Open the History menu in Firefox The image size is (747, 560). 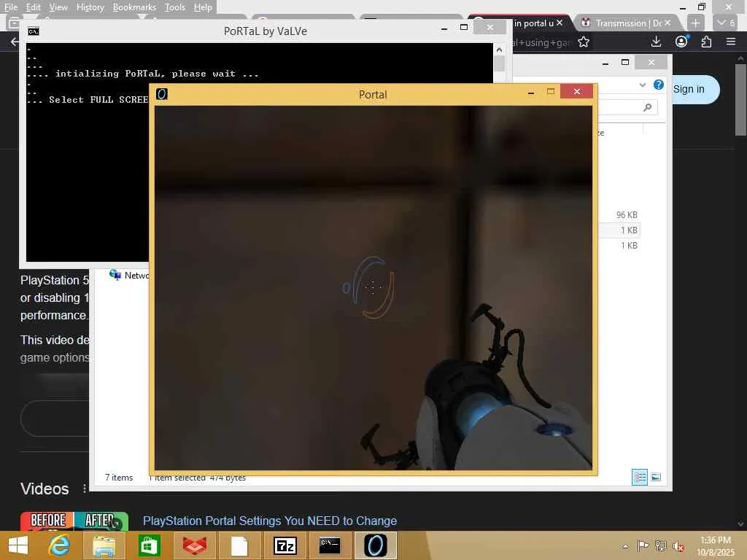[x=90, y=7]
